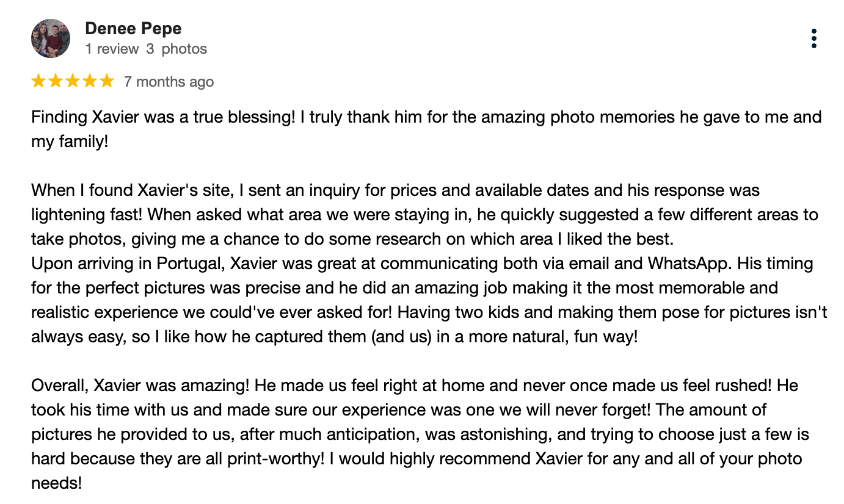This screenshot has height=504, width=844.
Task: Click the second yellow rating star
Action: 56,81
